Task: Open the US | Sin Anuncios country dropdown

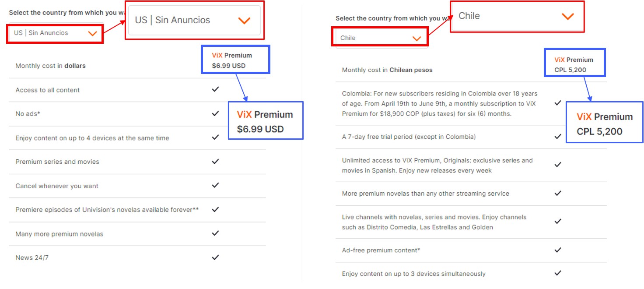Action: [x=55, y=33]
